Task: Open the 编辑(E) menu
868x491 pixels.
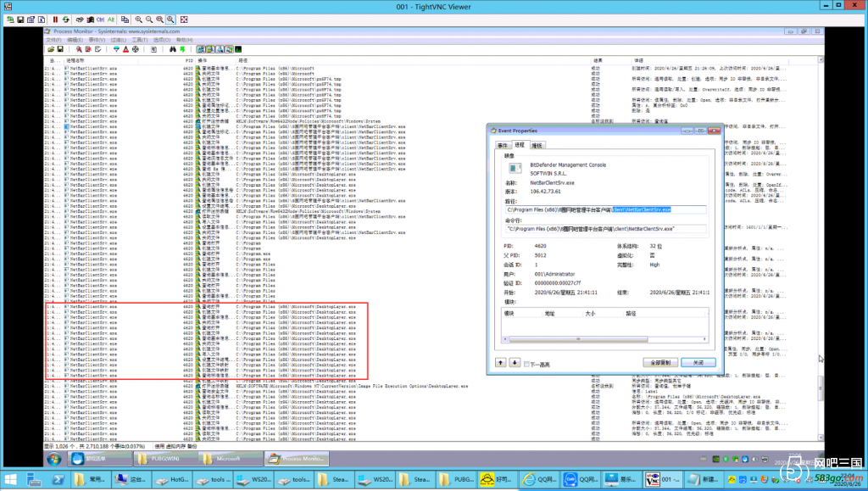Action: (75, 40)
